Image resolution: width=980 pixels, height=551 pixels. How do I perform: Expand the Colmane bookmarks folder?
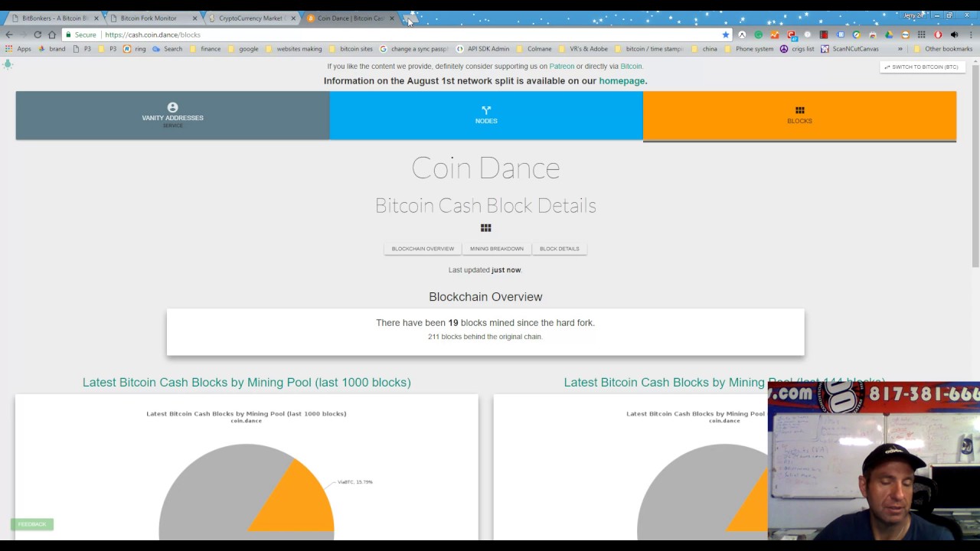[x=534, y=49]
